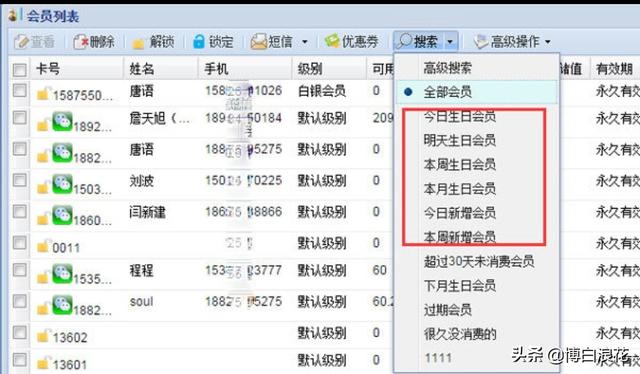Choose 超过30天未消费会员 from the menu
The height and width of the screenshot is (374, 640).
[479, 261]
